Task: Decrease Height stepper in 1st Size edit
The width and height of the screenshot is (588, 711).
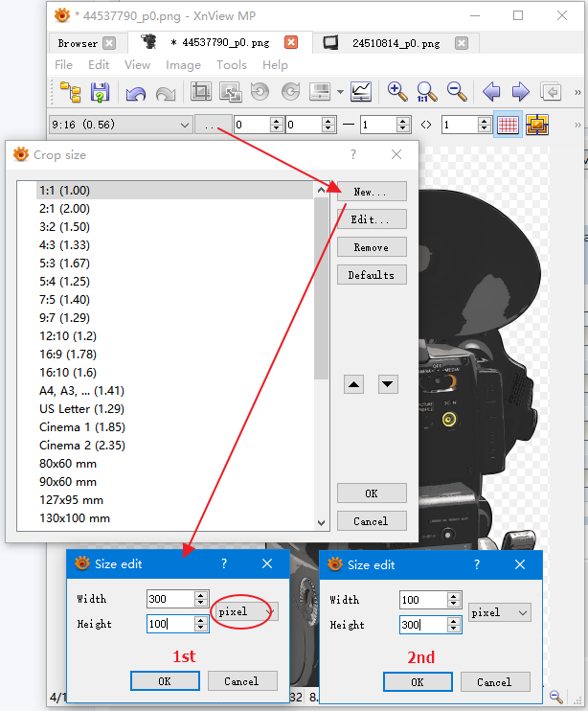Action: (x=201, y=628)
